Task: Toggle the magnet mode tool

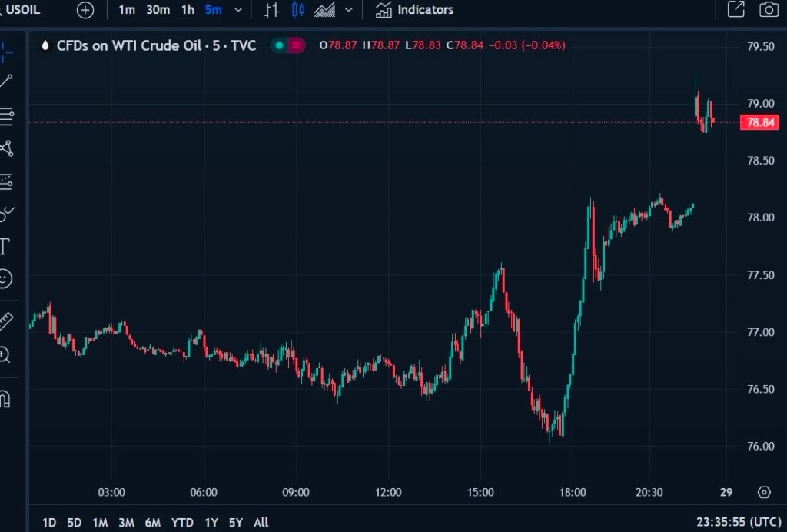Action: point(5,400)
